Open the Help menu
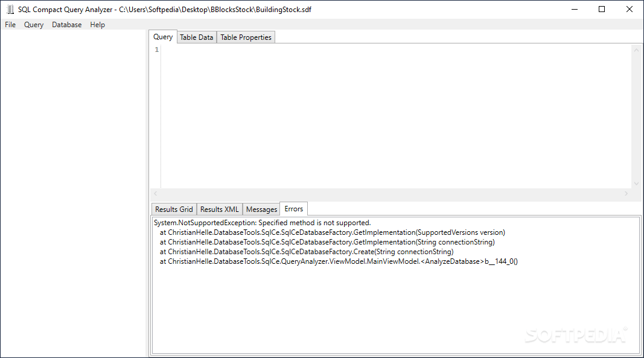 point(97,25)
